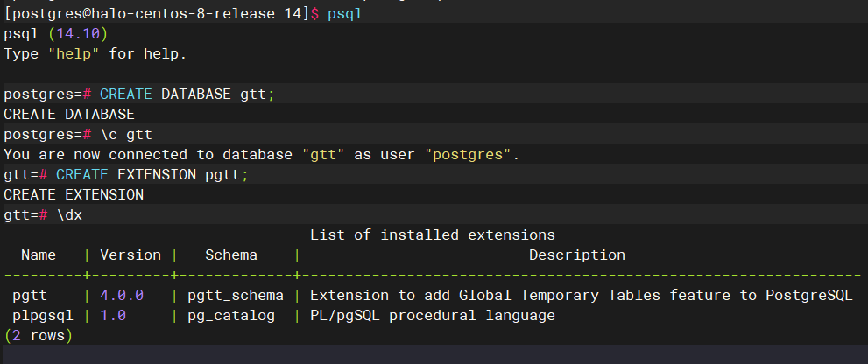This screenshot has width=868, height=364.
Task: Click the "CREATE DATABASE gtt;" command text
Action: (x=187, y=94)
